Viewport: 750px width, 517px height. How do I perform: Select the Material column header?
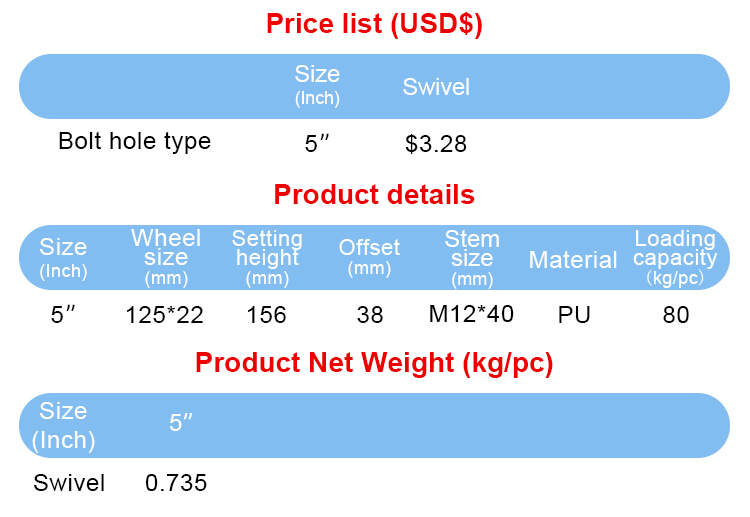[573, 260]
